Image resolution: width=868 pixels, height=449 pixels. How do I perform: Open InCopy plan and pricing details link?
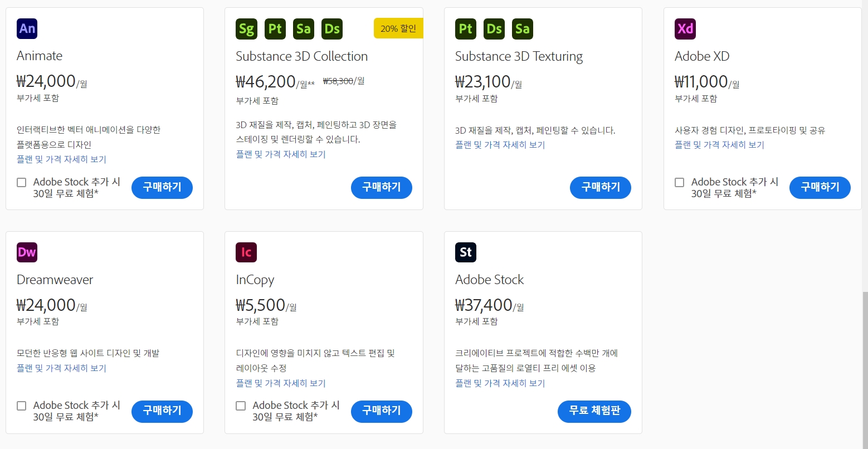[x=280, y=383]
